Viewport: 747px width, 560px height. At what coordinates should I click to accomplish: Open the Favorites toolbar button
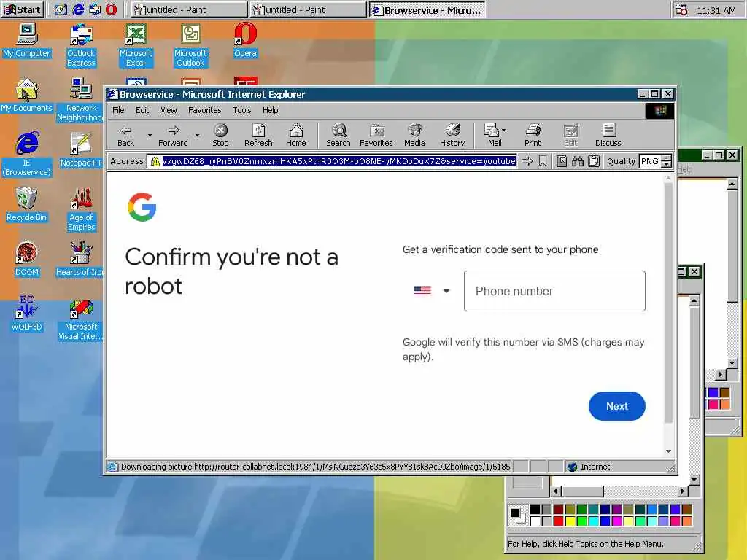click(x=376, y=135)
